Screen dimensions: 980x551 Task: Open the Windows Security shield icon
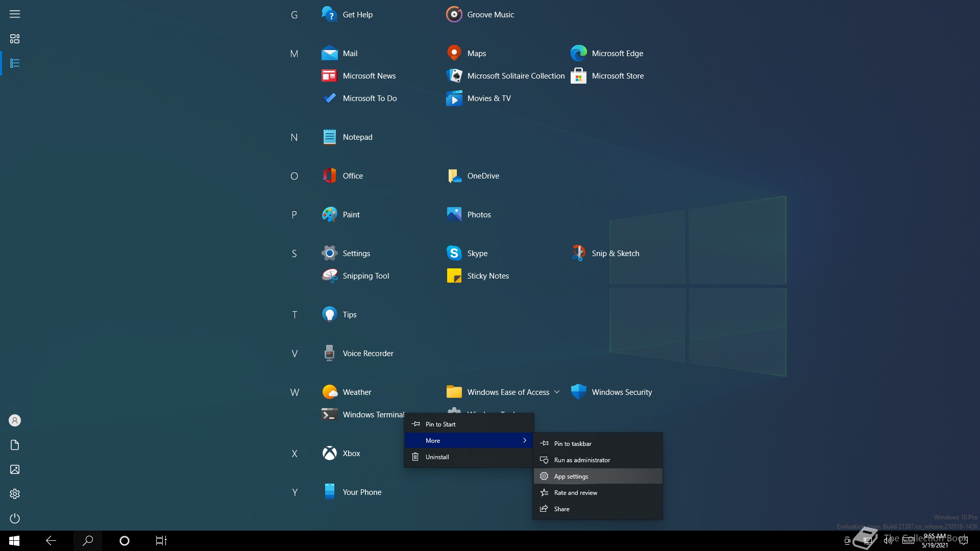point(578,392)
